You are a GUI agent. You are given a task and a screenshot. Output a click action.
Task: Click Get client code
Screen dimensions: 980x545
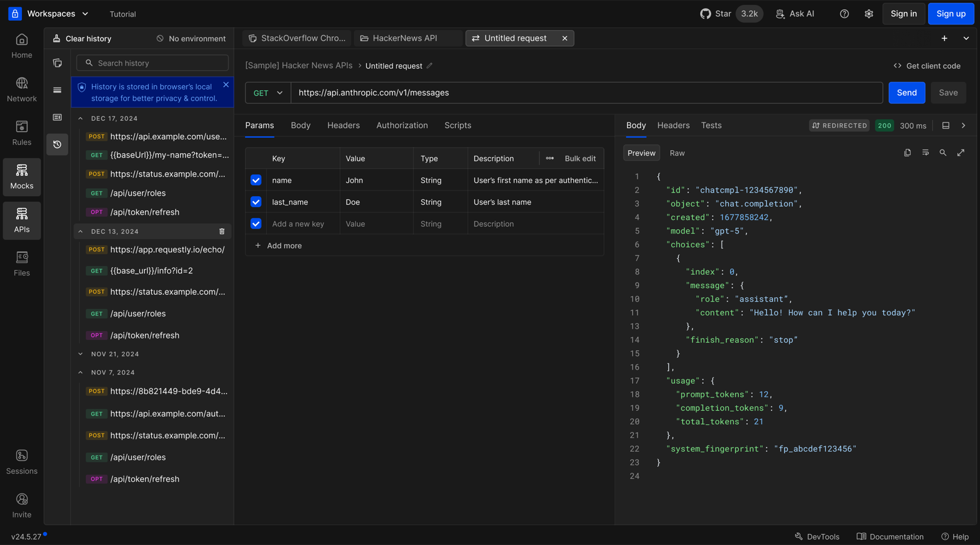[927, 66]
